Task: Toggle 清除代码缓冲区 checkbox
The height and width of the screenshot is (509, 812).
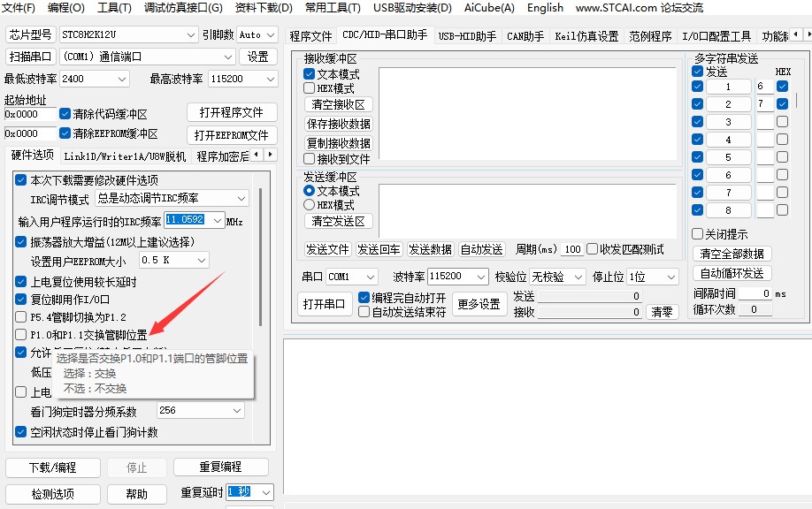Action: click(65, 114)
